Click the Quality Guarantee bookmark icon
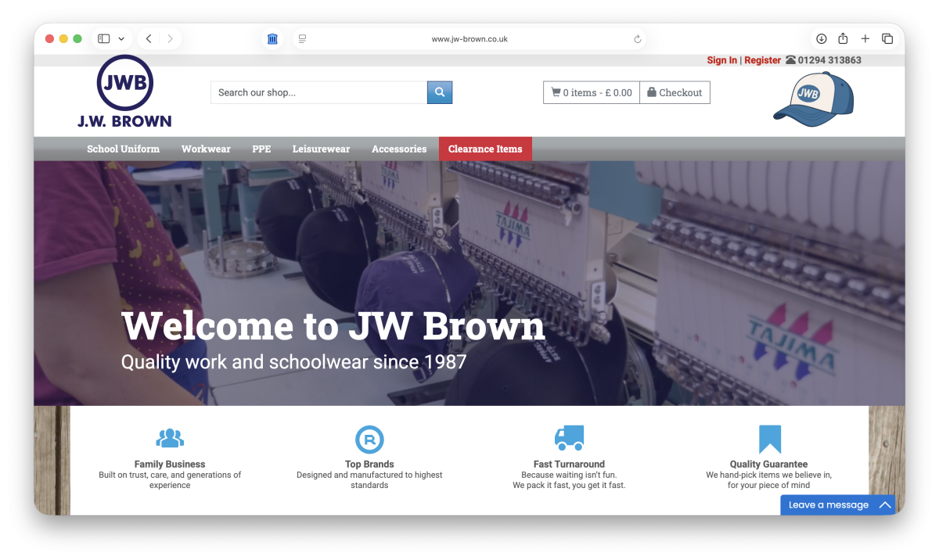Viewport: 939px width, 560px height. click(x=769, y=438)
